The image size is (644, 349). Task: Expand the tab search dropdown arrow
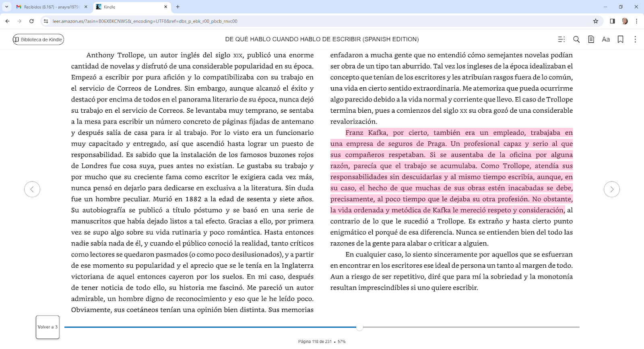pos(6,7)
